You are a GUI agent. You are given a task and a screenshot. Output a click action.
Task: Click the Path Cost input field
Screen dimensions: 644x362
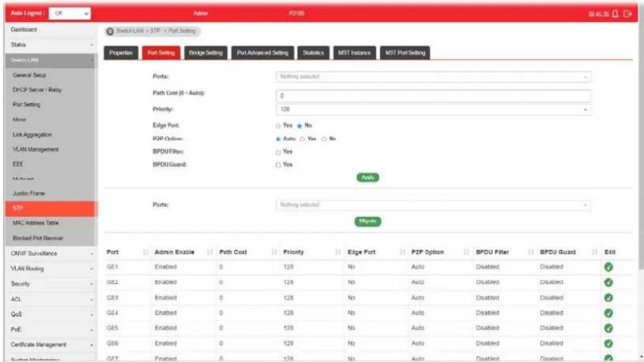click(433, 96)
